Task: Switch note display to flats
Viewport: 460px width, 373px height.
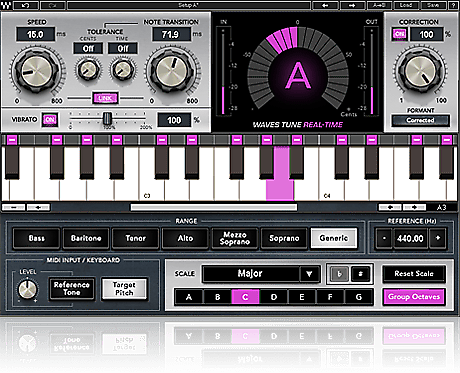Action: coord(339,274)
